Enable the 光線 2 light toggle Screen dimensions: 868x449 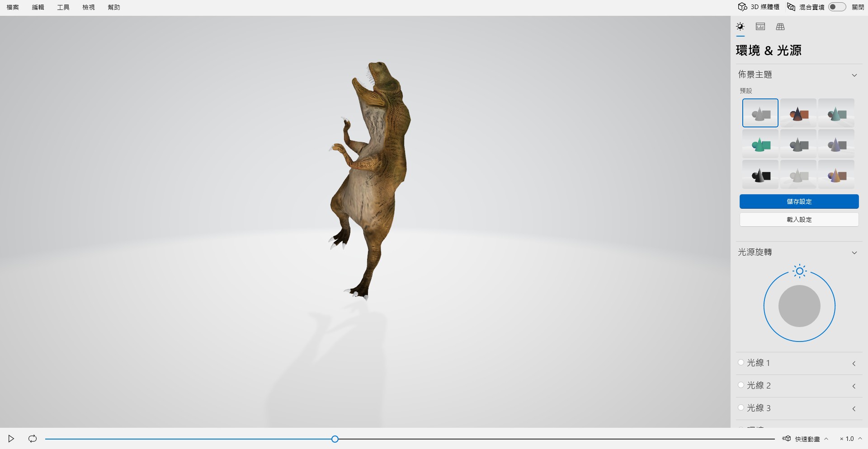(x=741, y=385)
